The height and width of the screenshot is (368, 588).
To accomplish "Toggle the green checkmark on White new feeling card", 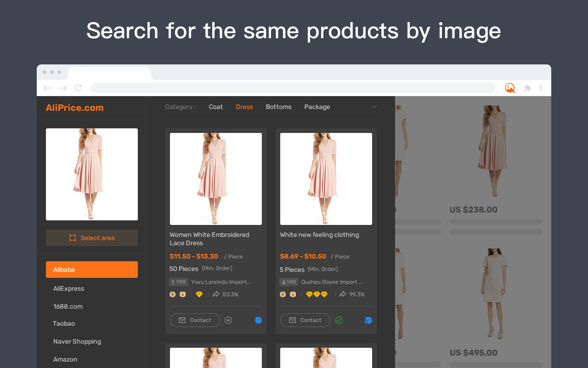I will click(339, 320).
